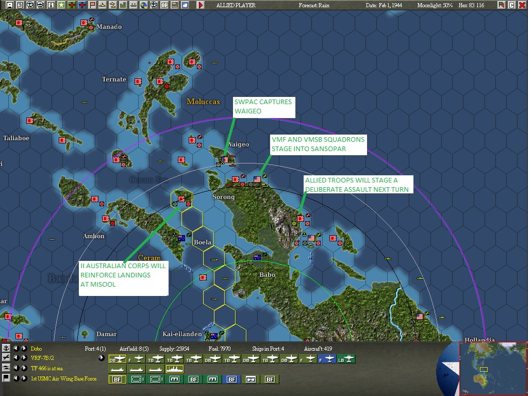Click the information 'i' toolbar icon
The height and width of the screenshot is (396, 532).
51,5
